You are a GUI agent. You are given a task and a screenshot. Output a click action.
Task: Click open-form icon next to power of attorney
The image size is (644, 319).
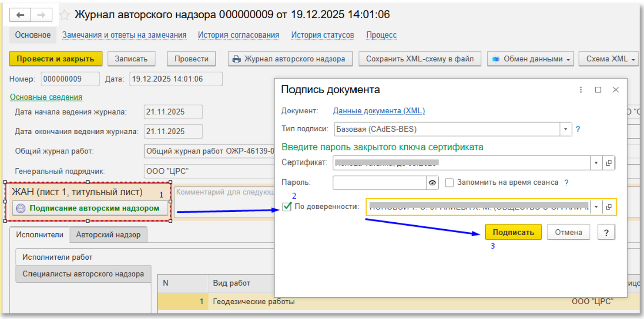point(609,207)
